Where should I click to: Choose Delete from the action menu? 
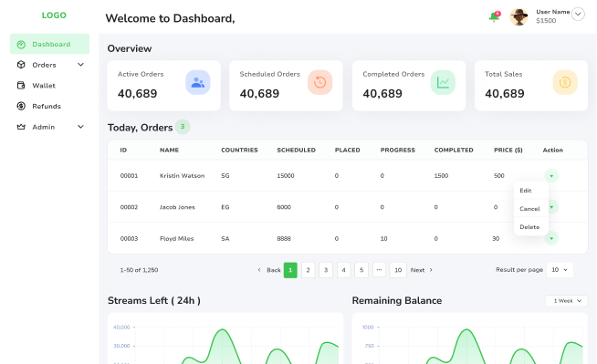coord(529,227)
